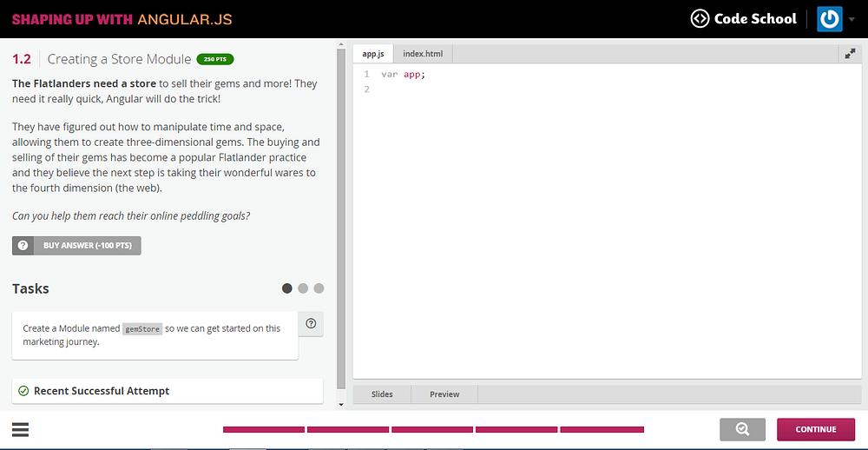Switch to the index.html tab
This screenshot has width=868, height=450.
pyautogui.click(x=423, y=54)
